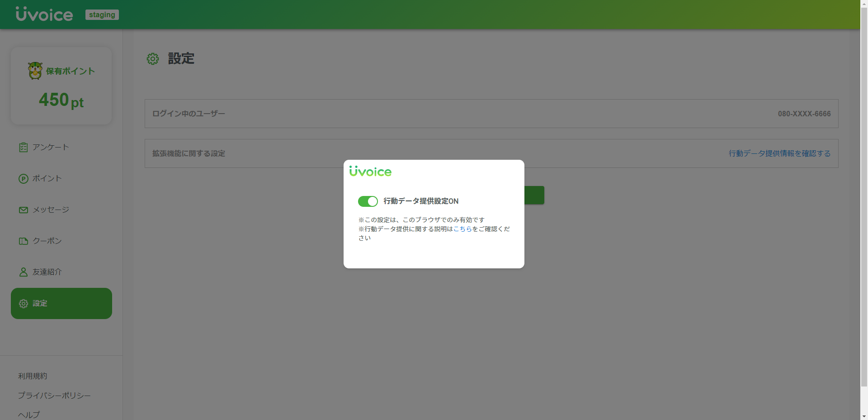Click the 450pt points balance
The image size is (868, 420).
pyautogui.click(x=61, y=100)
